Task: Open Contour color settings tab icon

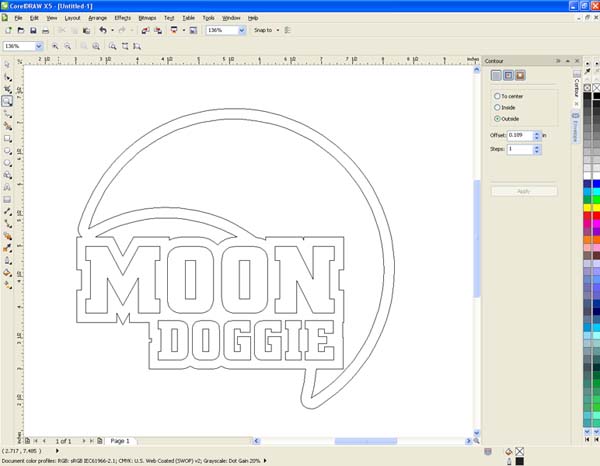Action: click(x=508, y=75)
